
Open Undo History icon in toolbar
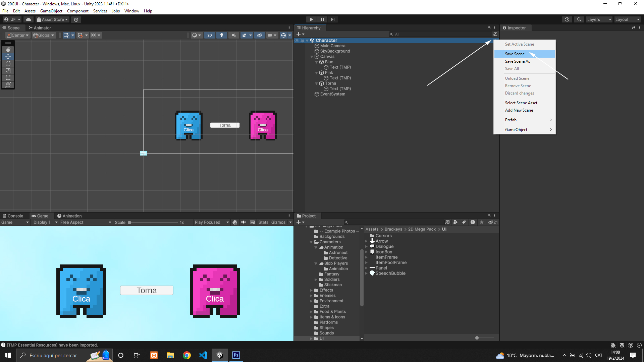coord(567,19)
